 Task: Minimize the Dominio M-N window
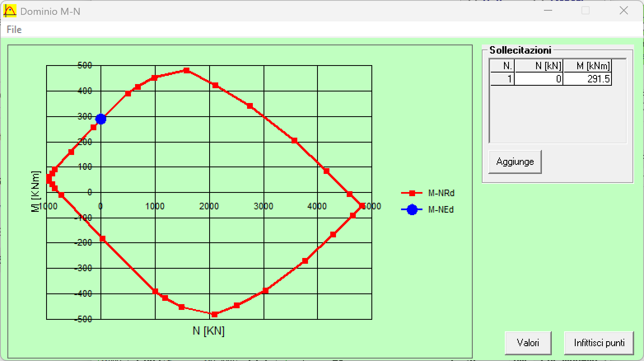point(548,11)
